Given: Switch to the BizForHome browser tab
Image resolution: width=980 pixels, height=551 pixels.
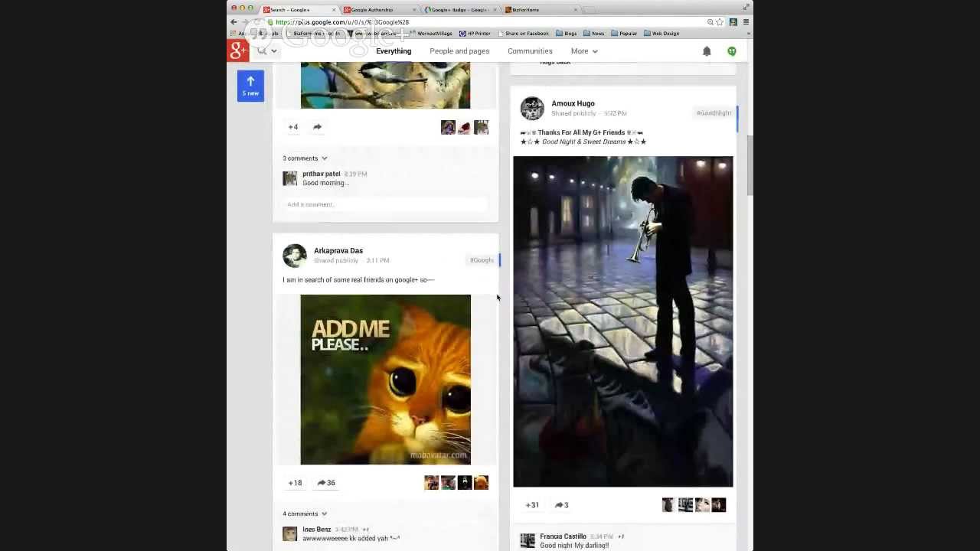Looking at the screenshot, I should click(x=540, y=9).
